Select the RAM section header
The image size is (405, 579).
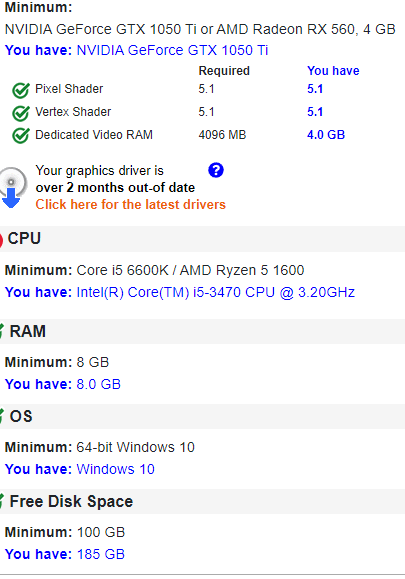tap(202, 331)
